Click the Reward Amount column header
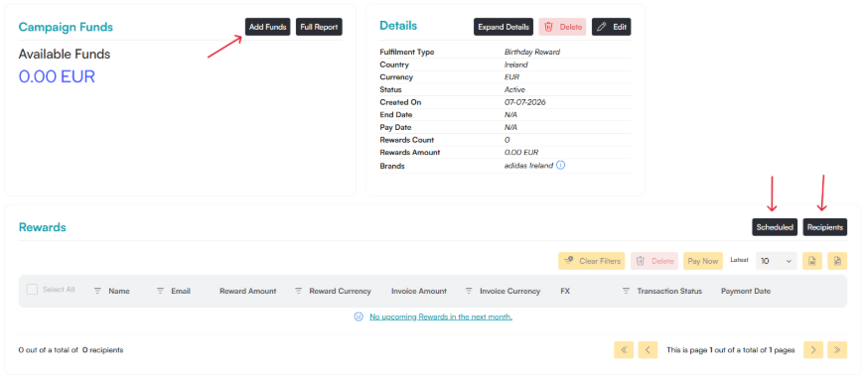The width and height of the screenshot is (868, 382). (248, 291)
